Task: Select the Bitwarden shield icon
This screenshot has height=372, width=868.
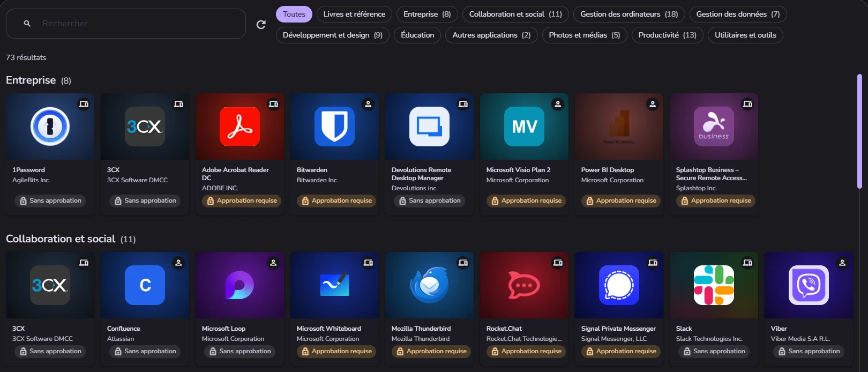Action: 335,127
